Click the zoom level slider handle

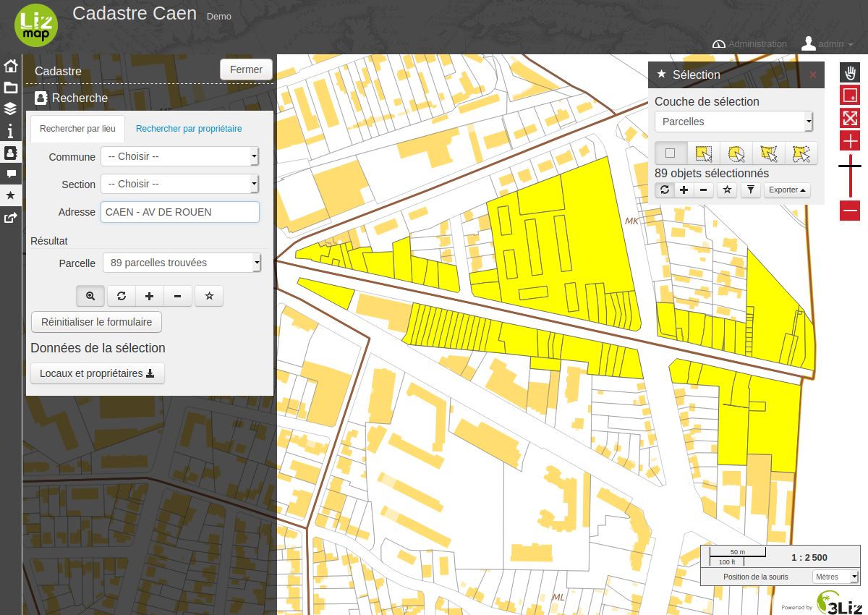point(850,166)
